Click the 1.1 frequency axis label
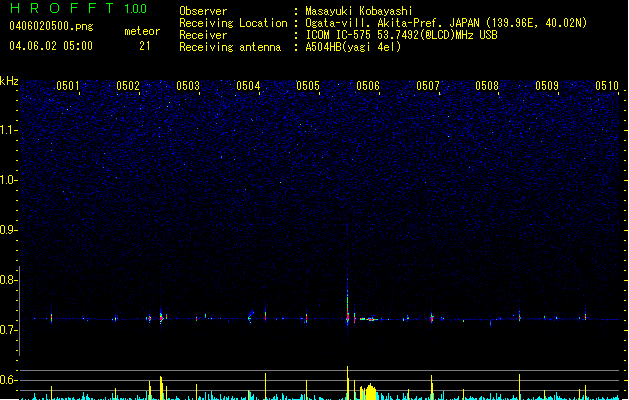The width and height of the screenshot is (629, 400). [9, 130]
